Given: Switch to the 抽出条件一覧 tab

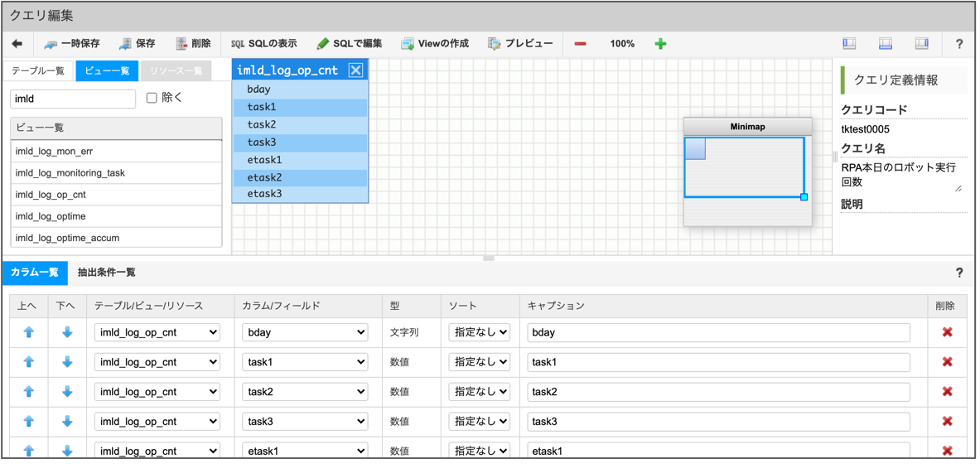Looking at the screenshot, I should click(x=106, y=273).
